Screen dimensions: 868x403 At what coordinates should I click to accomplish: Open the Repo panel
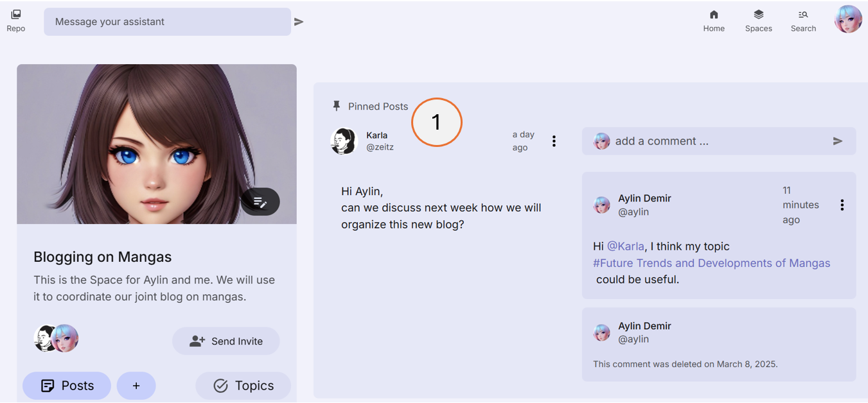pos(15,19)
